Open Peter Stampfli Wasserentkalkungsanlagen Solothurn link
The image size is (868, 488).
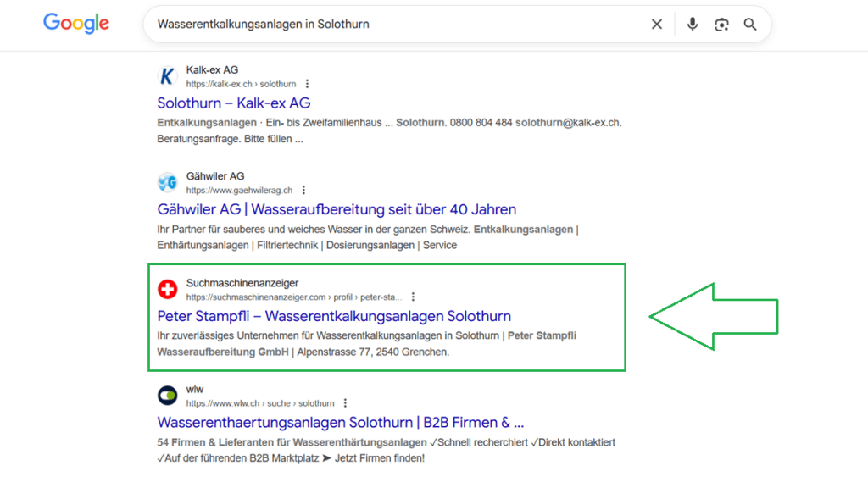(x=334, y=316)
